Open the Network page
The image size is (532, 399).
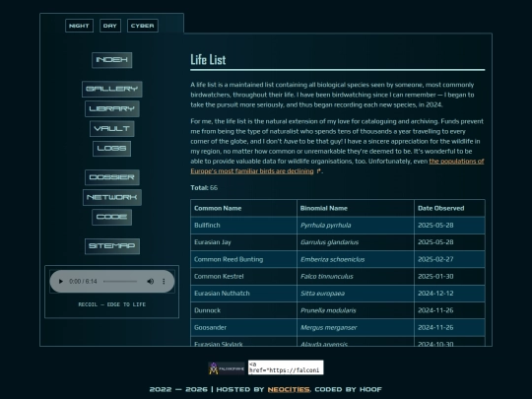[112, 197]
